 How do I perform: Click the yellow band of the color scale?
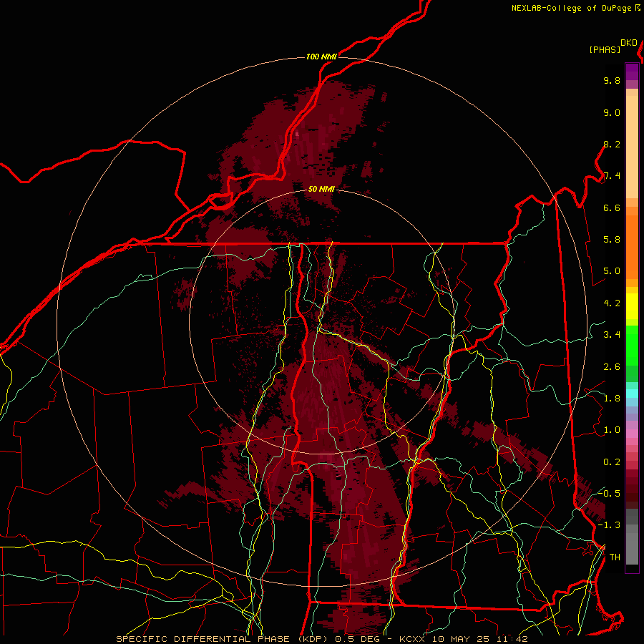point(632,306)
